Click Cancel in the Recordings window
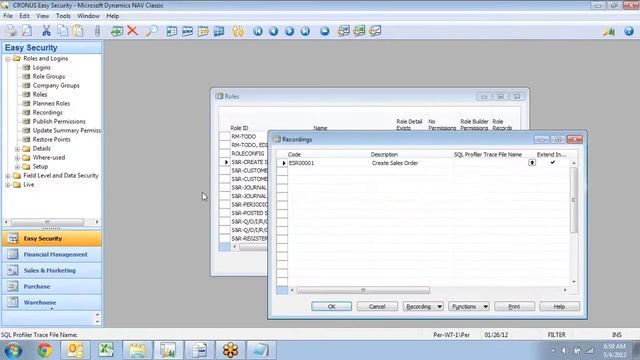The image size is (640, 360). pos(377,306)
